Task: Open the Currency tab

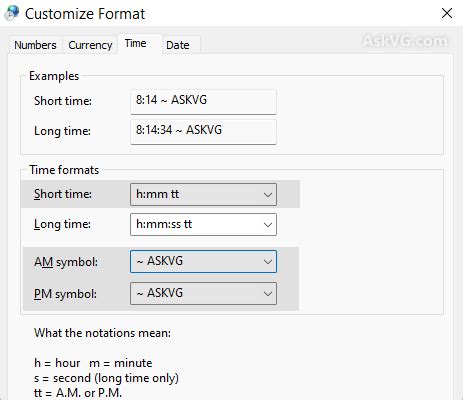Action: click(x=90, y=45)
